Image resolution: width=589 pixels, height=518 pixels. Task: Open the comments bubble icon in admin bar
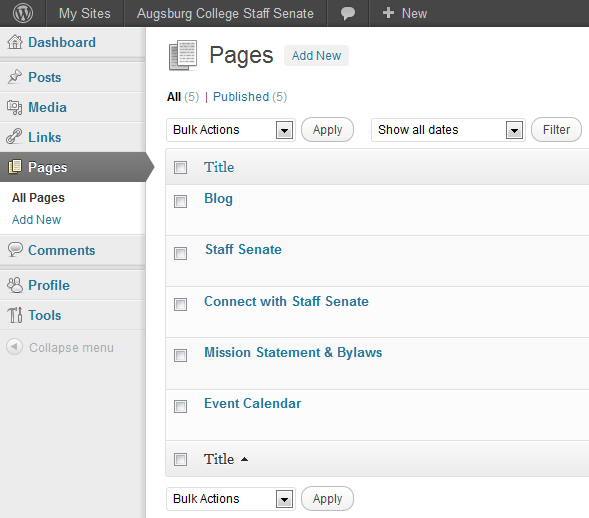(347, 14)
